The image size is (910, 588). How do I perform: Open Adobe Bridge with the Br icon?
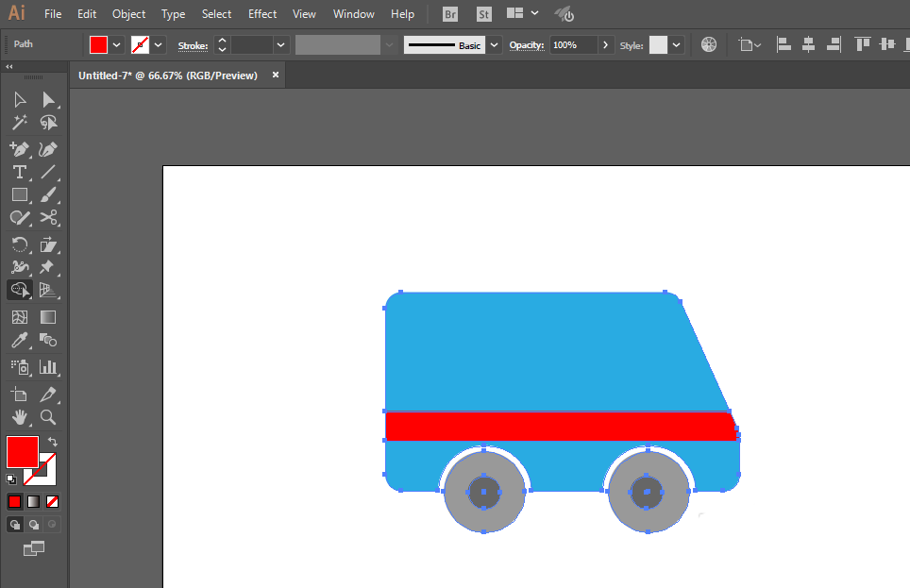click(451, 14)
